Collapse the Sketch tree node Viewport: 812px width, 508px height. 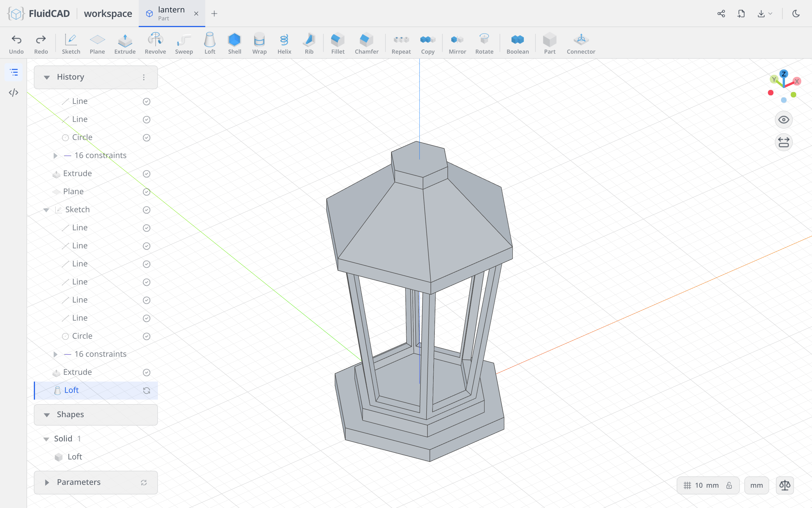46,210
